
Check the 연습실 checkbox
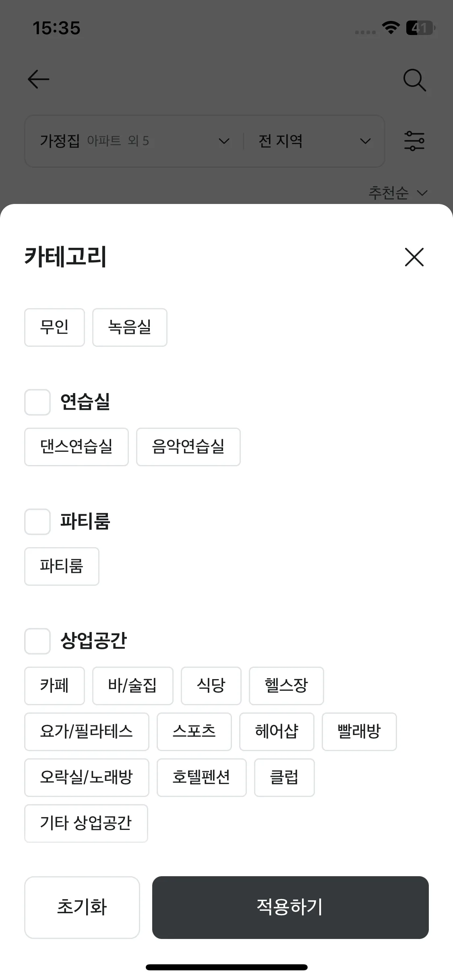coord(37,402)
